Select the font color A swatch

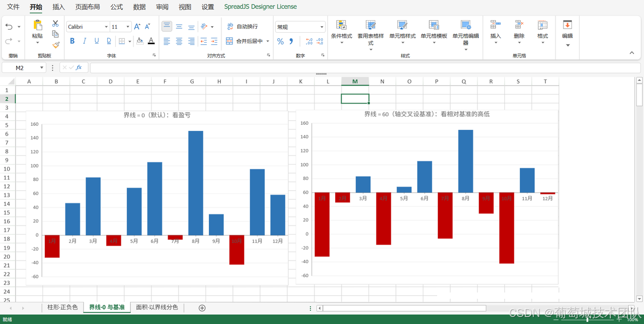coord(151,41)
